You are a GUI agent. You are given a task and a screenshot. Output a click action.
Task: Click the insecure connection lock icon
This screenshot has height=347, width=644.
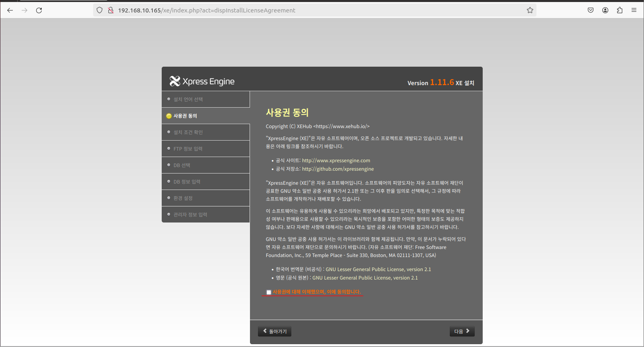point(111,10)
